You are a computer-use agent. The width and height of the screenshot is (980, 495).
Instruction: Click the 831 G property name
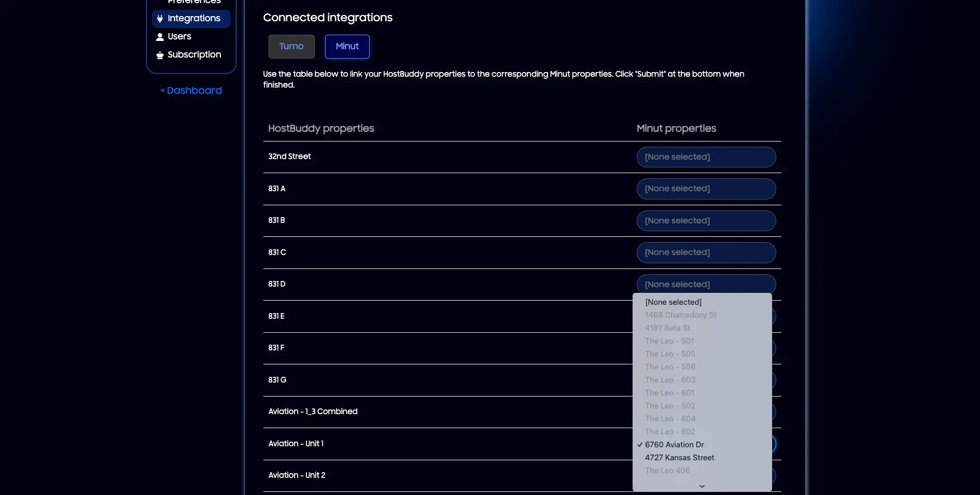[277, 380]
